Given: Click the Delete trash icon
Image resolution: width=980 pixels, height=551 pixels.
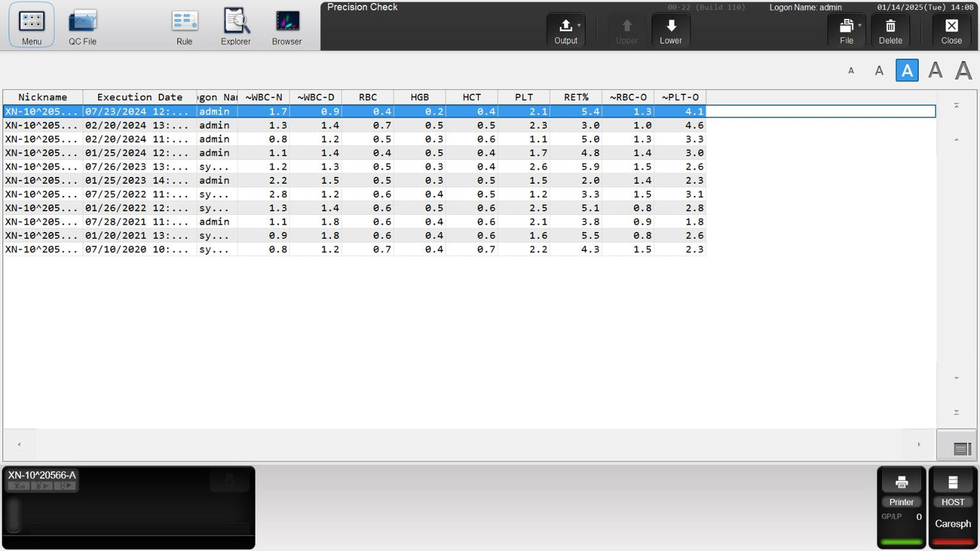Looking at the screenshot, I should coord(890,30).
